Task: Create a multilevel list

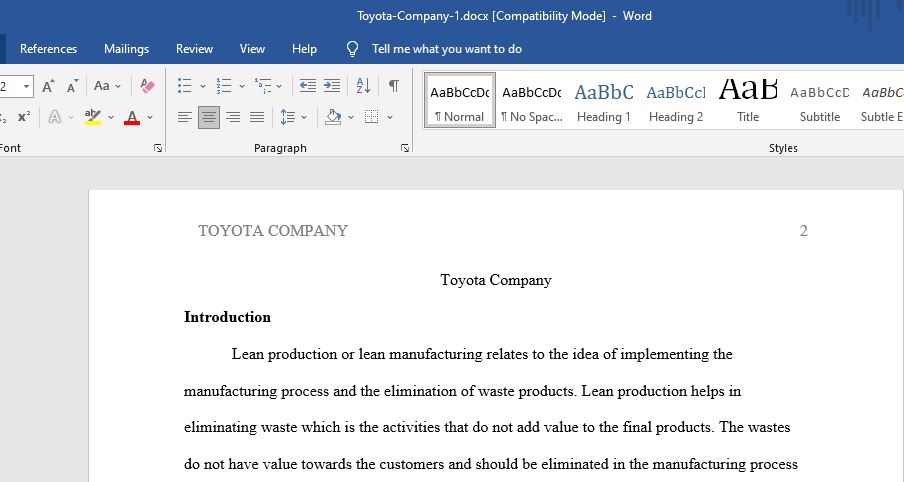Action: point(263,86)
